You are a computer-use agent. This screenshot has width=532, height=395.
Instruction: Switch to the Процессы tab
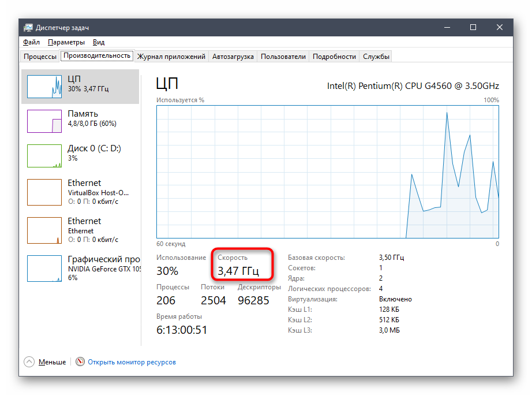coord(40,57)
